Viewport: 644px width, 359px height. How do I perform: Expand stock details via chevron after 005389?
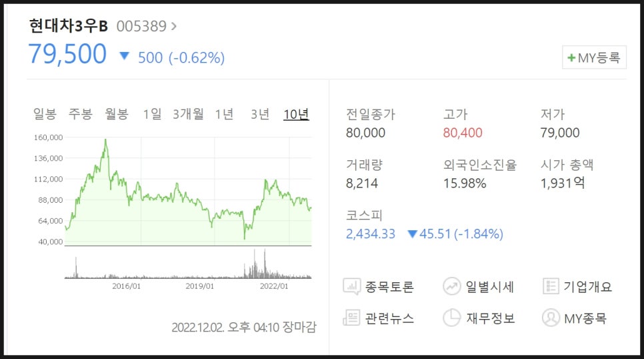(x=174, y=26)
